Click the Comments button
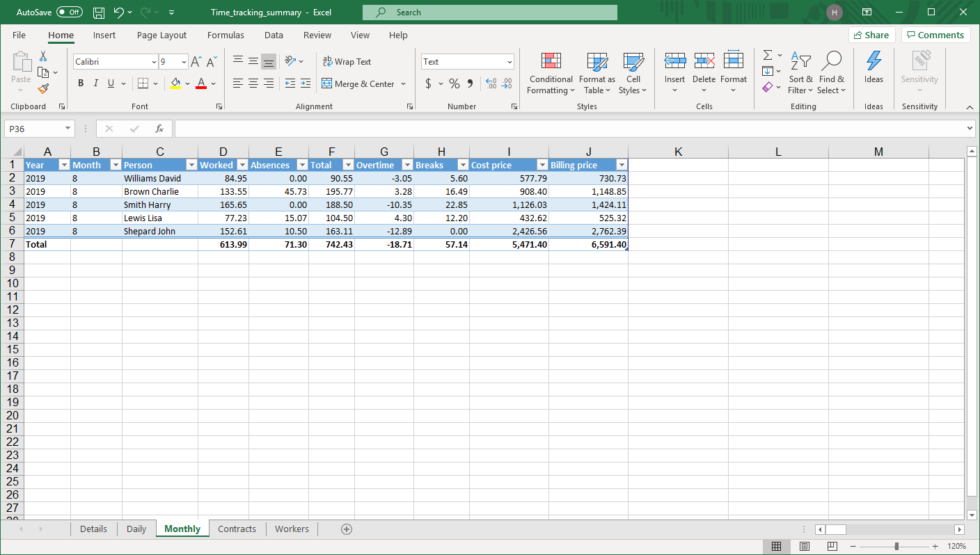Screen dimensions: 980x555 pos(935,35)
